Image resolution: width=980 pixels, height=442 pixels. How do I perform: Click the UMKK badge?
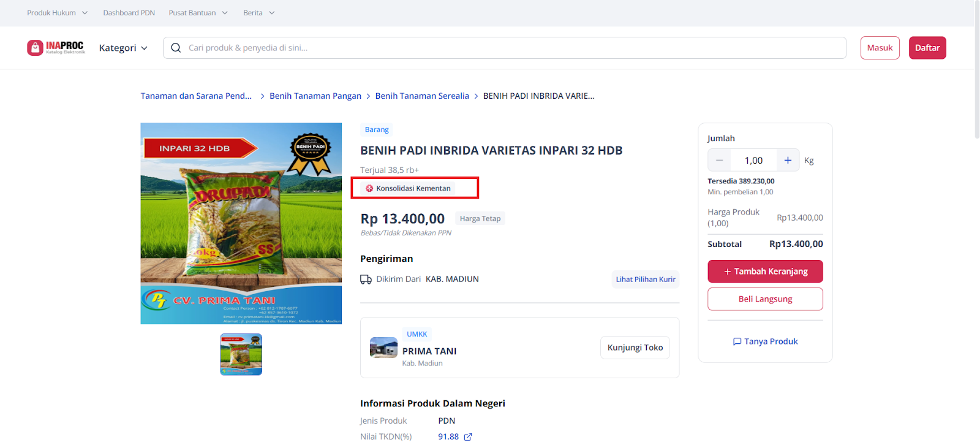(x=417, y=334)
